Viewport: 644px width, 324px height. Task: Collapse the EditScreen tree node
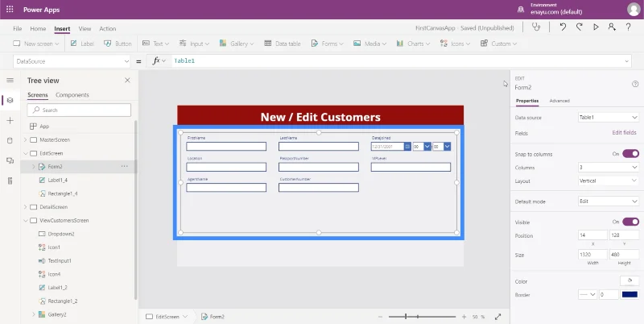26,153
